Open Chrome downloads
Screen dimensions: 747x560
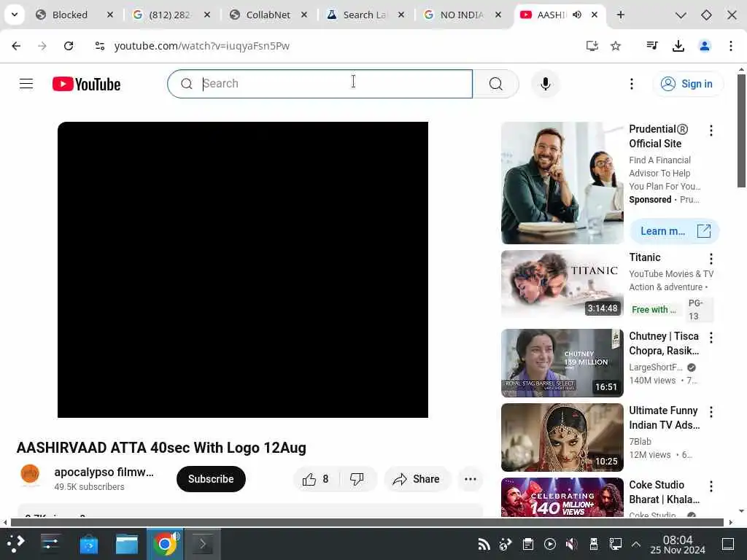tap(678, 46)
